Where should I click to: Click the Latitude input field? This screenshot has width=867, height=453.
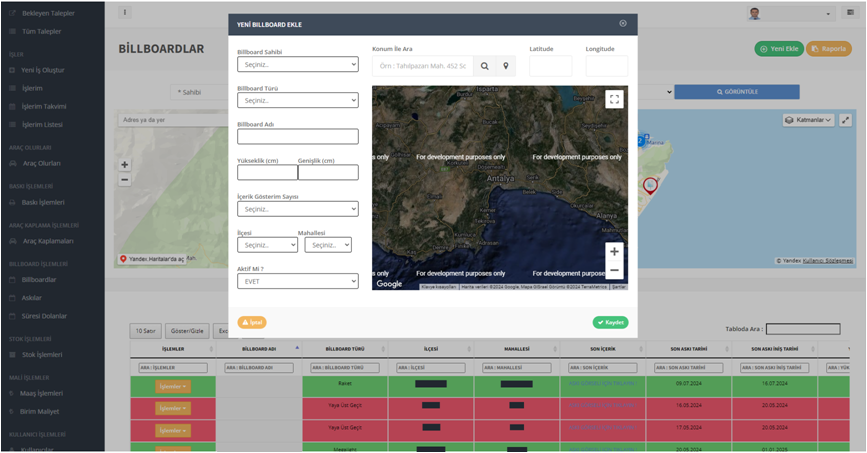pyautogui.click(x=550, y=66)
